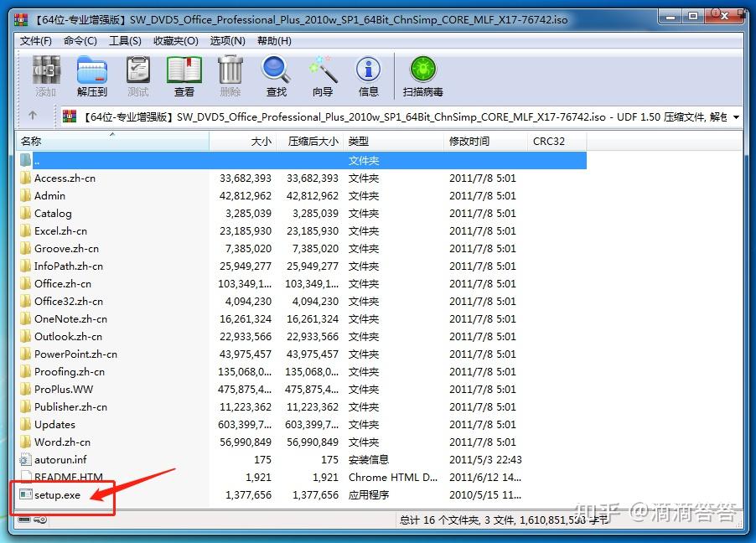Select the InfoPath.zh-cn folder row

(x=302, y=266)
